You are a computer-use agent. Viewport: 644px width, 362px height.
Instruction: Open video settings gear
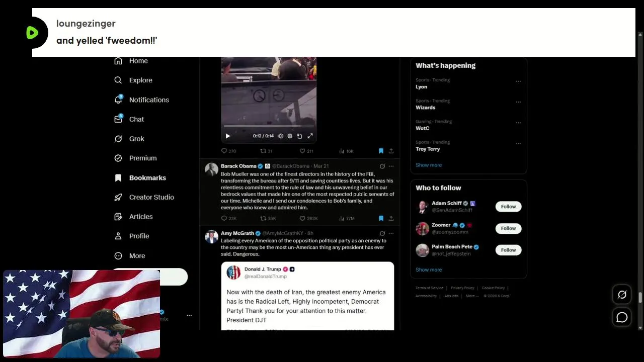[x=290, y=136]
